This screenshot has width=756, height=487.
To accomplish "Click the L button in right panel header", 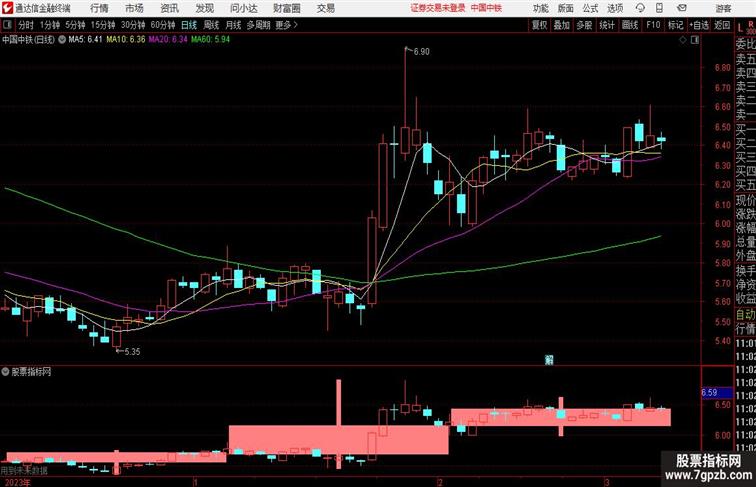I will pyautogui.click(x=741, y=27).
